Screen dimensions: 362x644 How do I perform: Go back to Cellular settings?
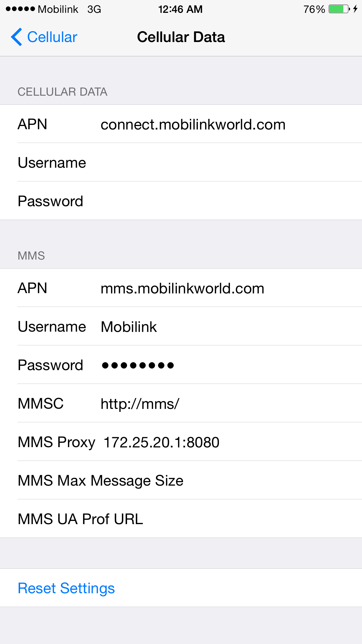[x=44, y=37]
